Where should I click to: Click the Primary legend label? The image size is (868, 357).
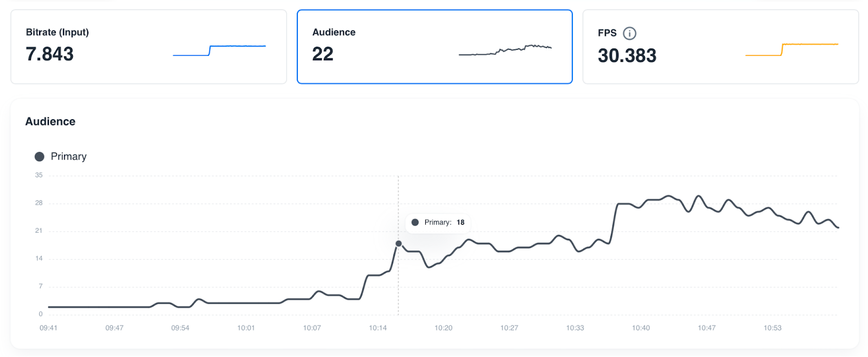point(68,157)
